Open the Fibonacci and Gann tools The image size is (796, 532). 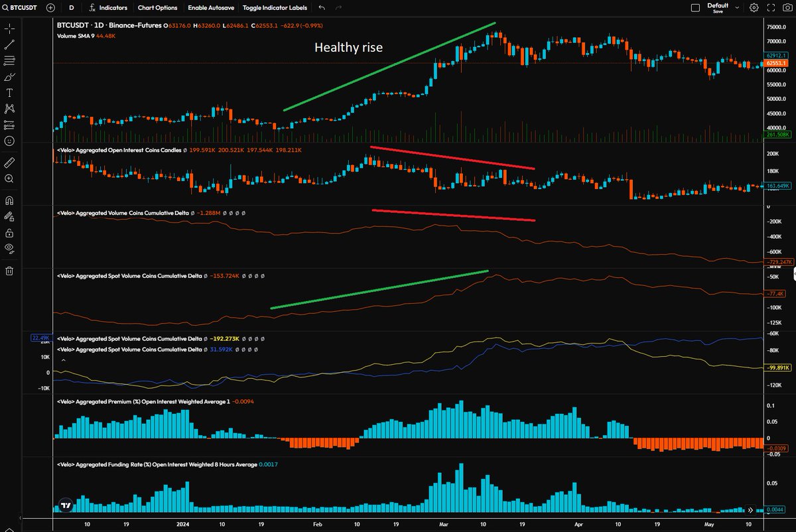click(x=9, y=61)
